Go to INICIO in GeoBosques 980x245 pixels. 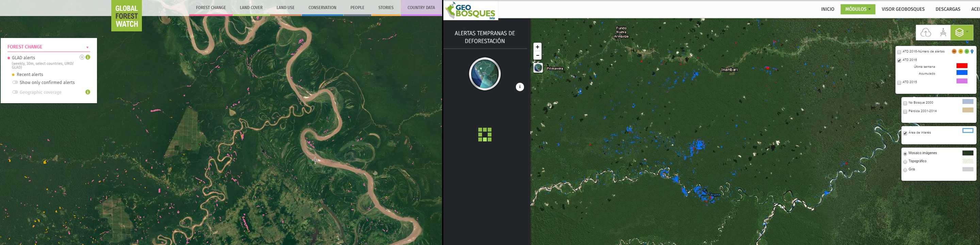[828, 9]
